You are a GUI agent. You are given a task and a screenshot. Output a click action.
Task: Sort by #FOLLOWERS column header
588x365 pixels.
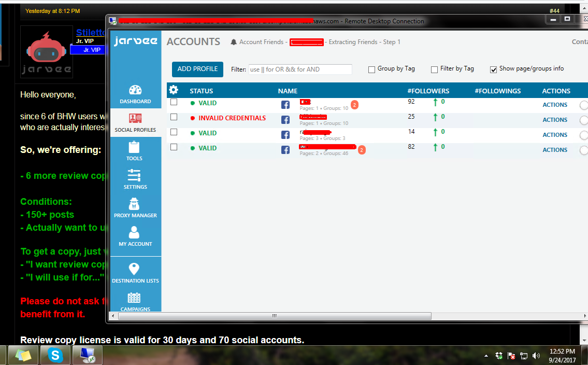[428, 91]
